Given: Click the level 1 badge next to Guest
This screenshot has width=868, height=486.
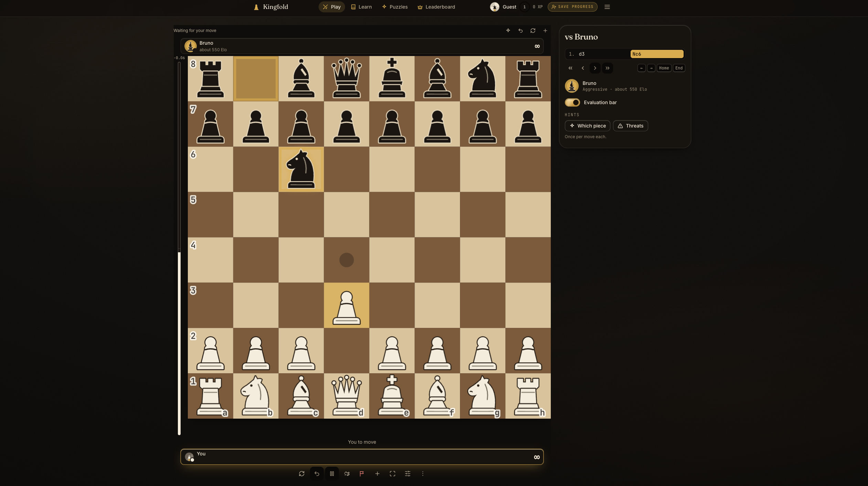Looking at the screenshot, I should [x=524, y=7].
